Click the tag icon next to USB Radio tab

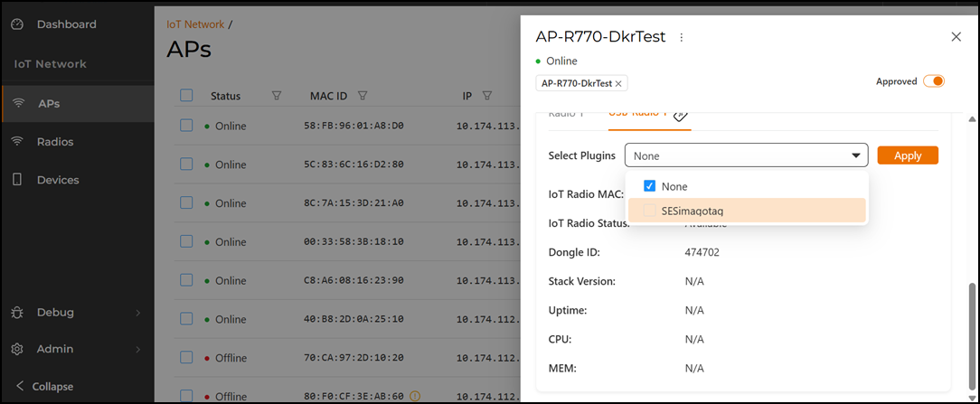(681, 114)
